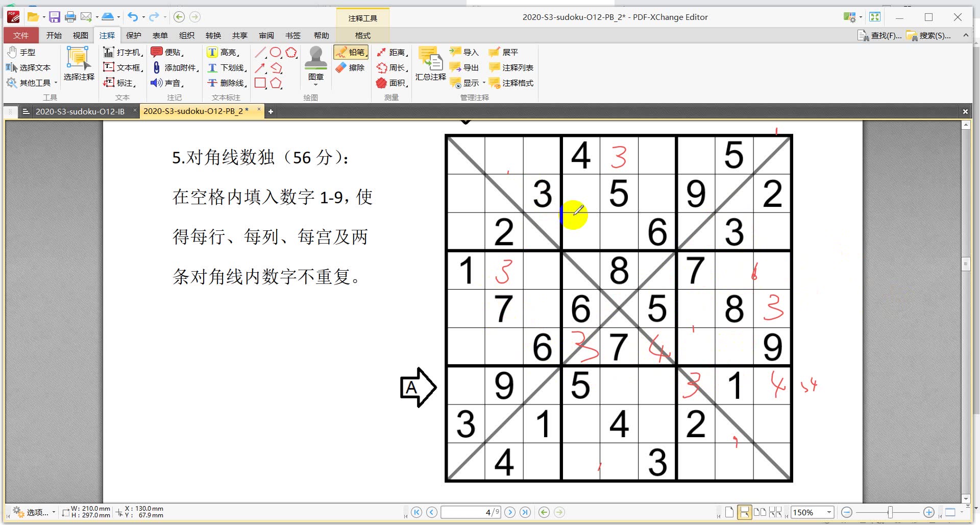The height and width of the screenshot is (525, 980).
Task: Click Flatten comments (展平)
Action: pos(503,52)
